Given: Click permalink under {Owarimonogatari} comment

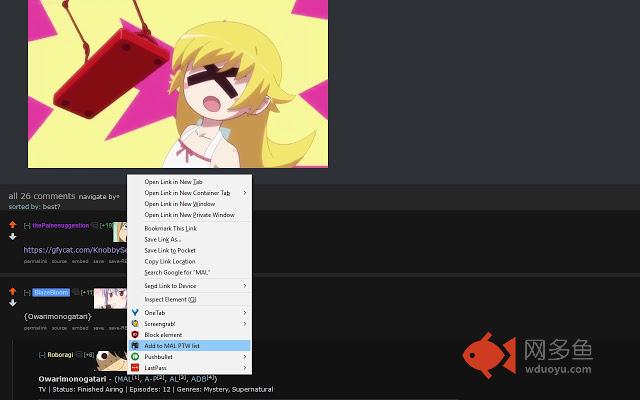Looking at the screenshot, I should point(35,328).
